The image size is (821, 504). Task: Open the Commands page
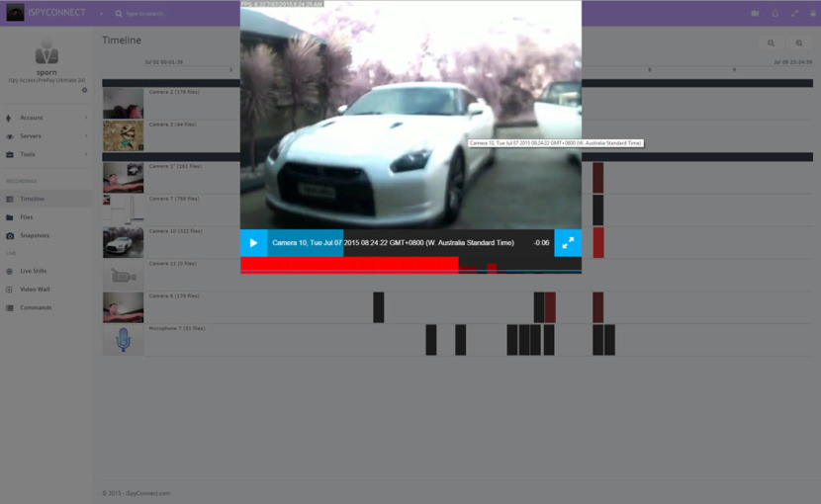tap(36, 307)
